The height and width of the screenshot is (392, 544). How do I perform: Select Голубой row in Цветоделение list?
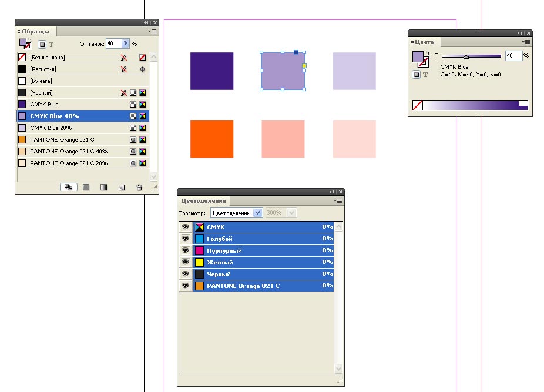click(256, 239)
